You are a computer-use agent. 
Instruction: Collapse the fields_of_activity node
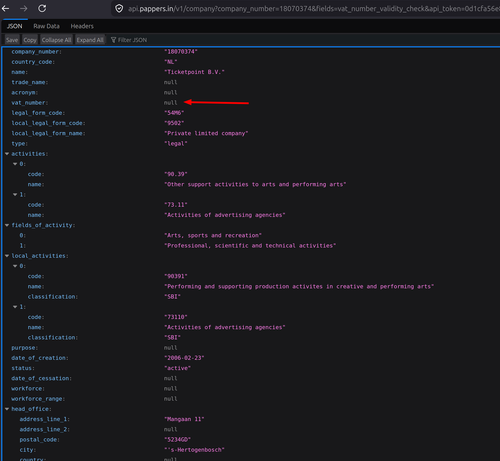[x=7, y=225]
